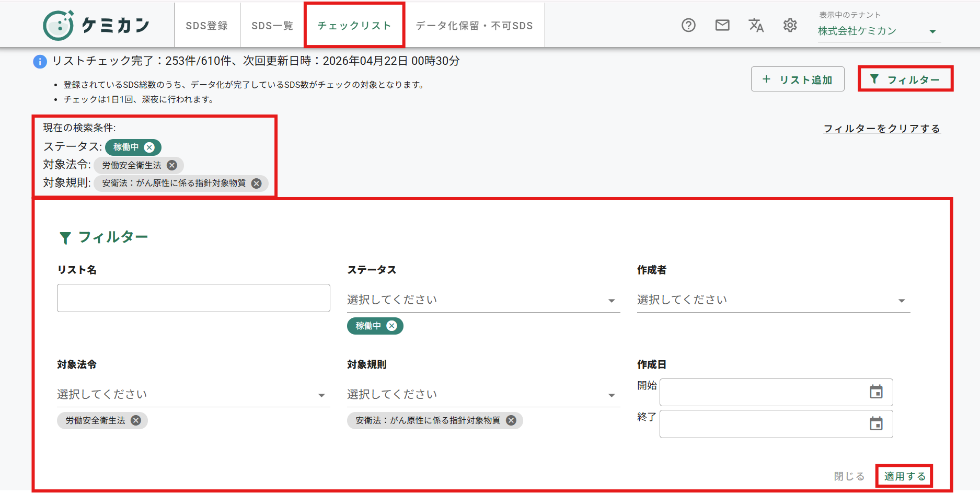980x493 pixels.
Task: Remove 安衛法 chip under 対象規則 dropdown
Action: point(511,420)
